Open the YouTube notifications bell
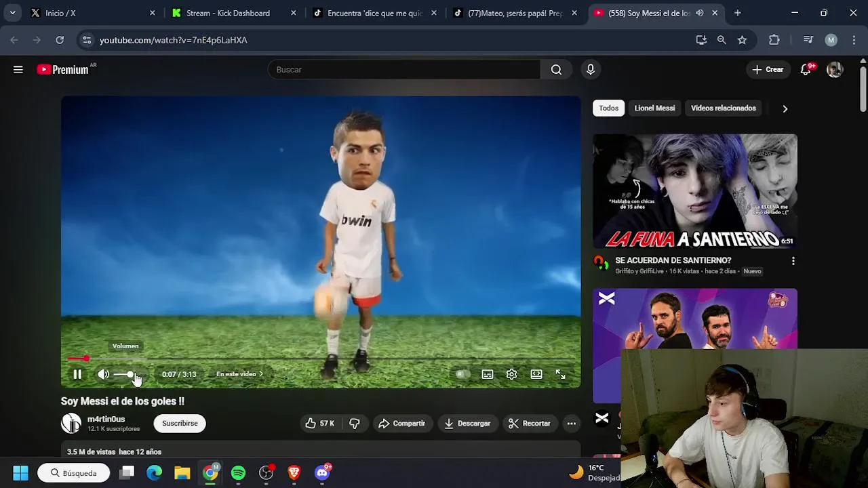 pos(806,69)
